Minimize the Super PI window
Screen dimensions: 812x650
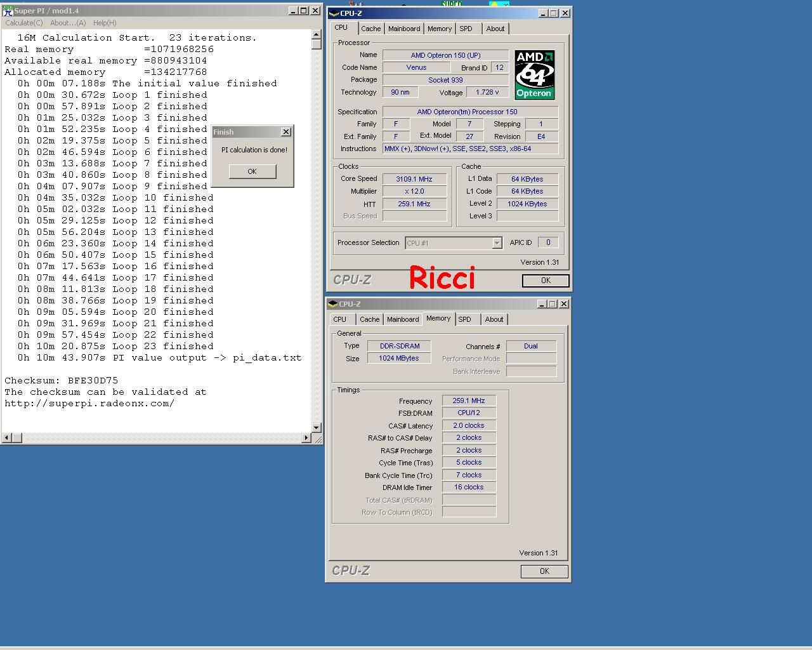pyautogui.click(x=293, y=11)
